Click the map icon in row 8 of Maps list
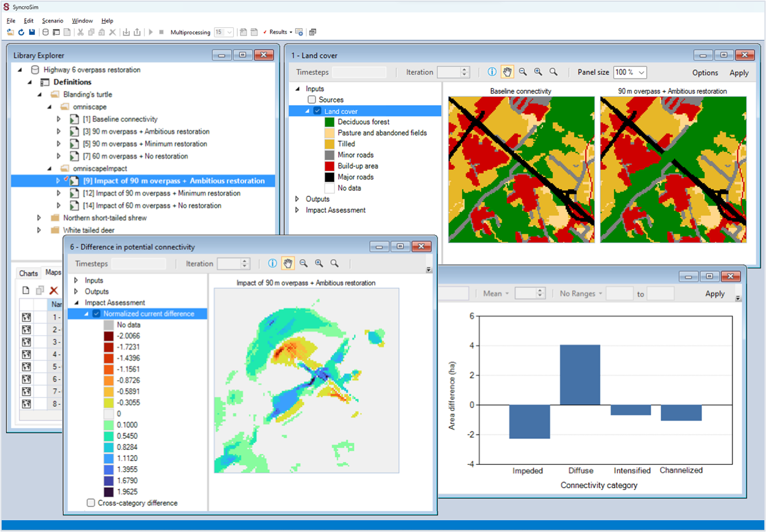Image resolution: width=766 pixels, height=532 pixels. point(26,404)
